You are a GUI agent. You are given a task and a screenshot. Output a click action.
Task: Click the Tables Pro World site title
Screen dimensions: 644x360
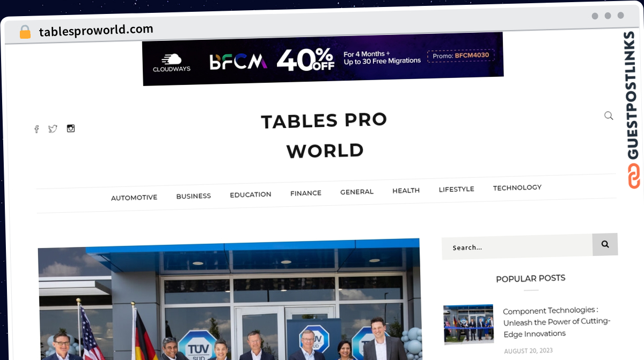point(325,135)
